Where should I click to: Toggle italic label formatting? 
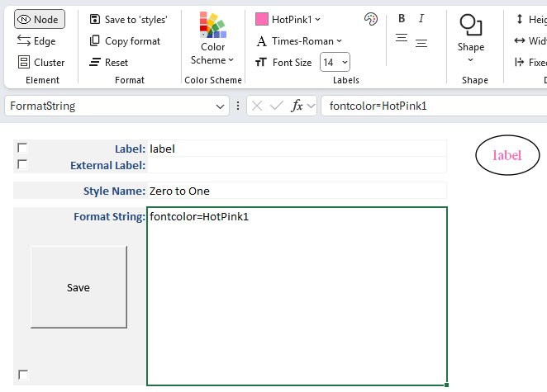[421, 18]
